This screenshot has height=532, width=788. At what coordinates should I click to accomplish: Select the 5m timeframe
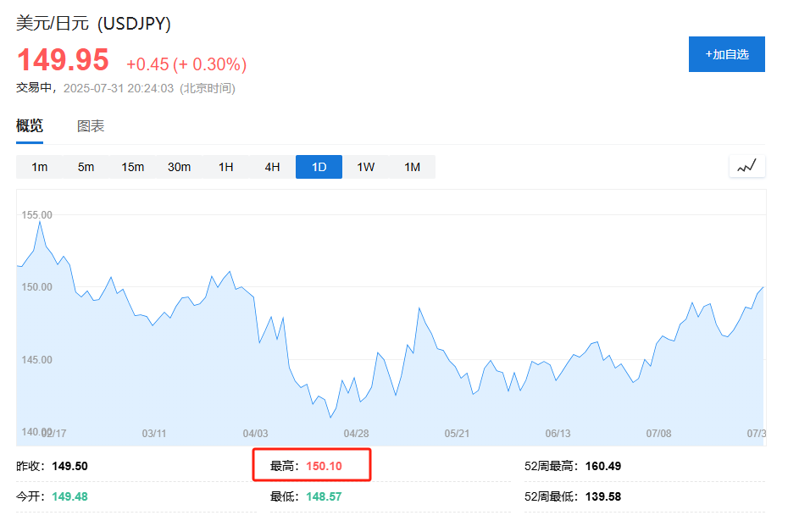click(x=86, y=167)
